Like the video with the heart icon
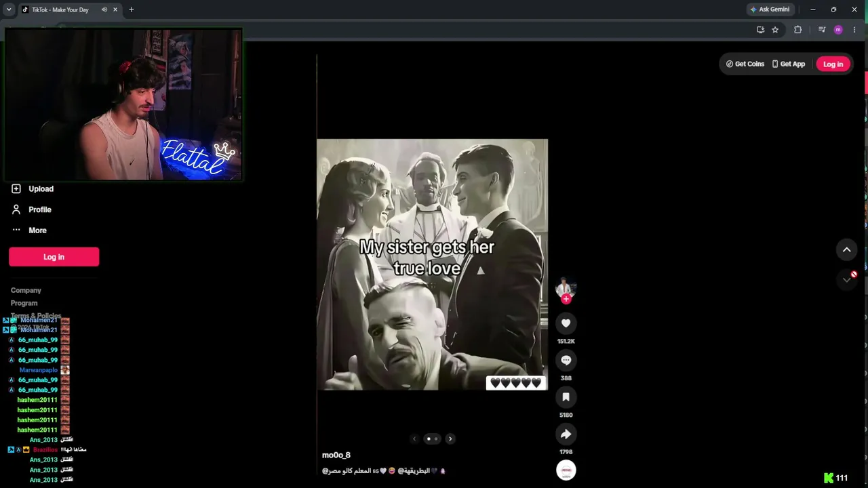868x488 pixels. [566, 323]
